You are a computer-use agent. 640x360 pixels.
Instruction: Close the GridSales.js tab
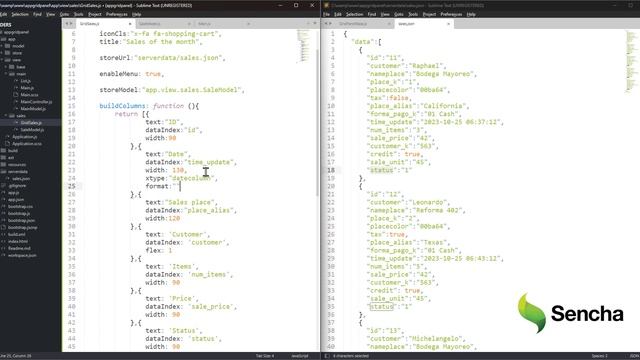(130, 24)
